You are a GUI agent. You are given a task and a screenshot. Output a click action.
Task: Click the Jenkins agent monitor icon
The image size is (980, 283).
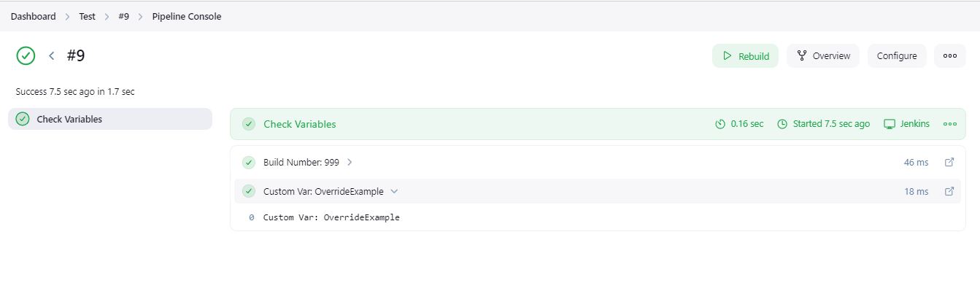[x=890, y=124]
